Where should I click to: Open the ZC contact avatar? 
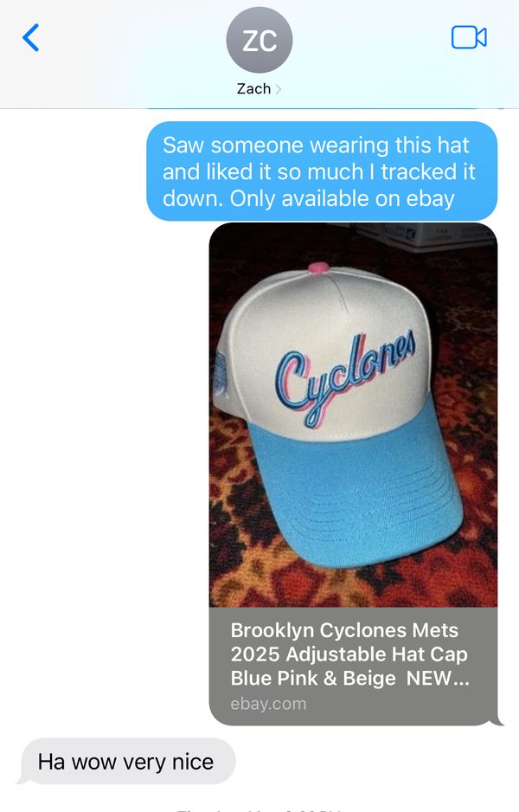(x=259, y=41)
